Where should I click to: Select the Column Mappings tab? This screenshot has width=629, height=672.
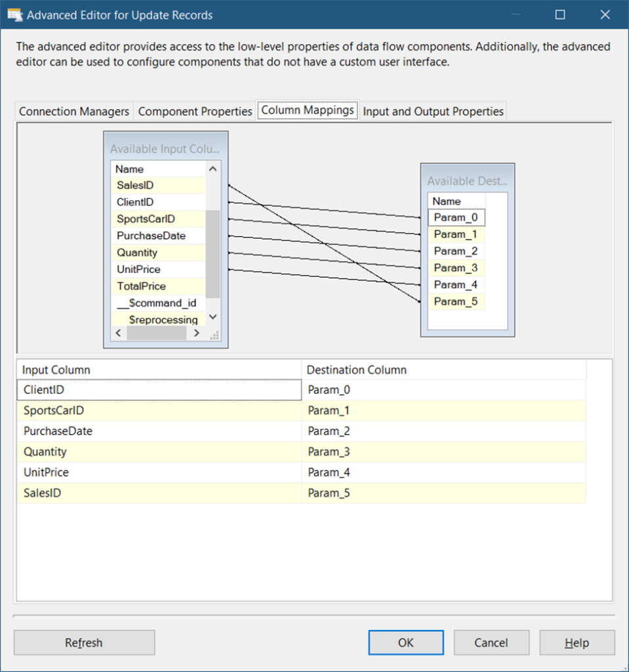[x=308, y=110]
